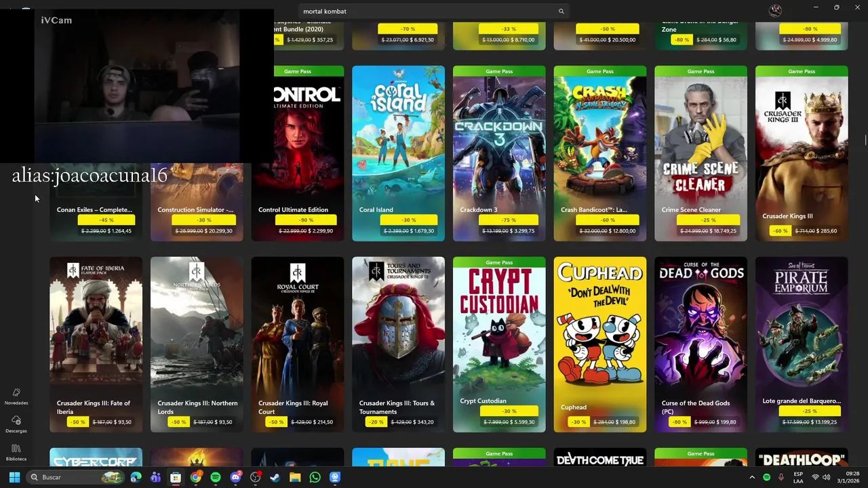The image size is (868, 488).
Task: Open the Cybercorp game card
Action: coord(96,457)
